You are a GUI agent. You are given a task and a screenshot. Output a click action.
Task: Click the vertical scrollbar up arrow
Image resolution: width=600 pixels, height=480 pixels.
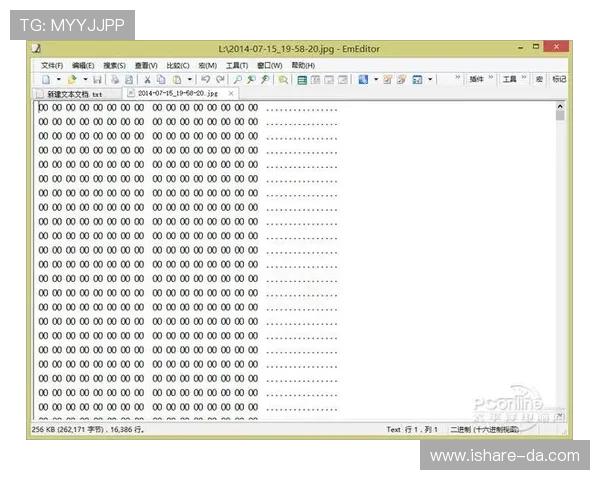pos(560,105)
